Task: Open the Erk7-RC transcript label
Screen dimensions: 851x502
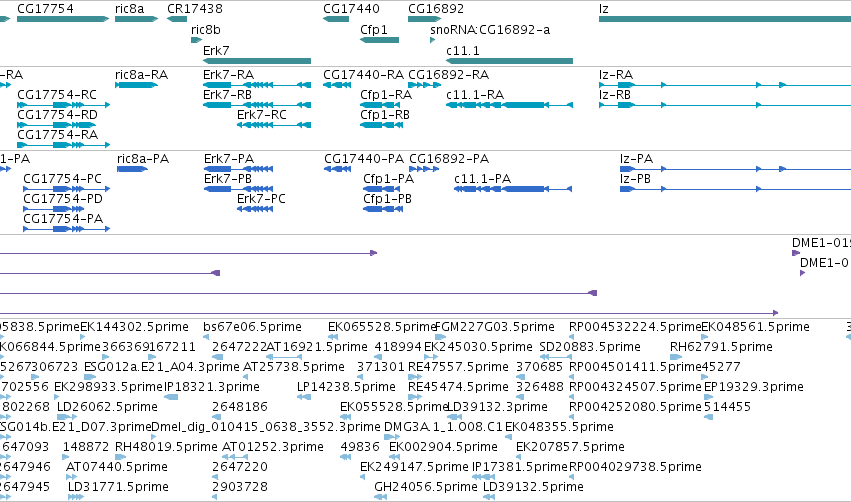Action: tap(262, 115)
